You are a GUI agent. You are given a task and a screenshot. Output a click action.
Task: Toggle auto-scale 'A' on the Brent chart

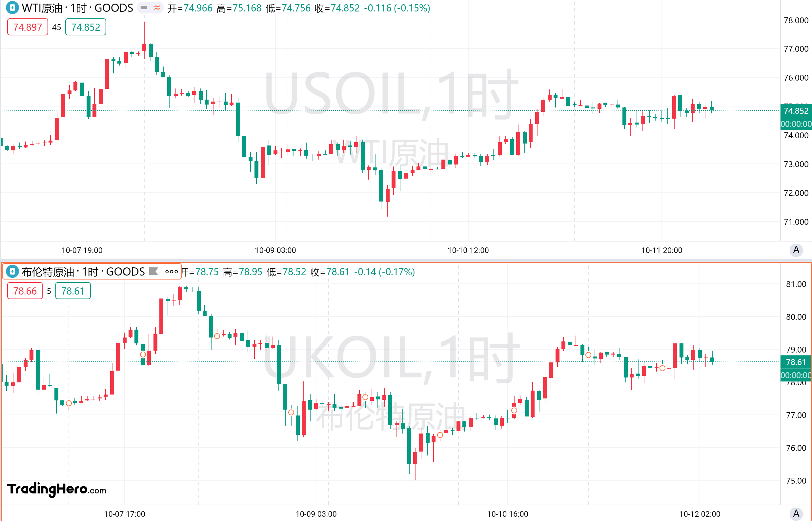(x=796, y=513)
